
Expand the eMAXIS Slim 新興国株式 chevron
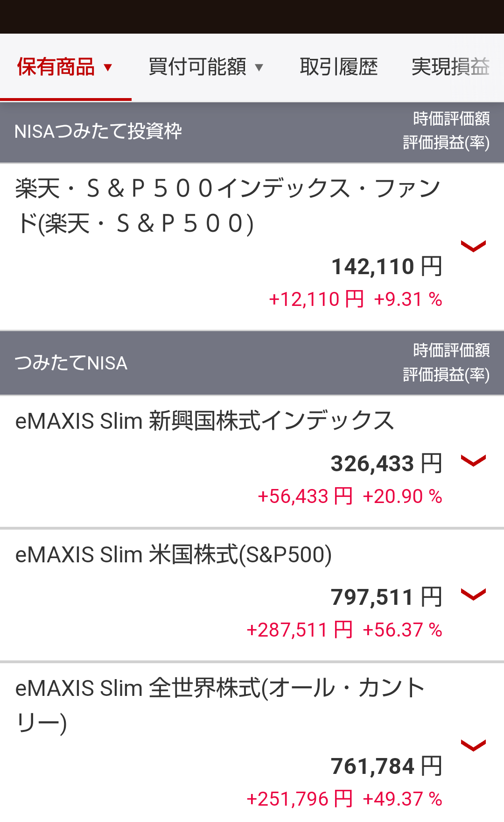pyautogui.click(x=473, y=461)
